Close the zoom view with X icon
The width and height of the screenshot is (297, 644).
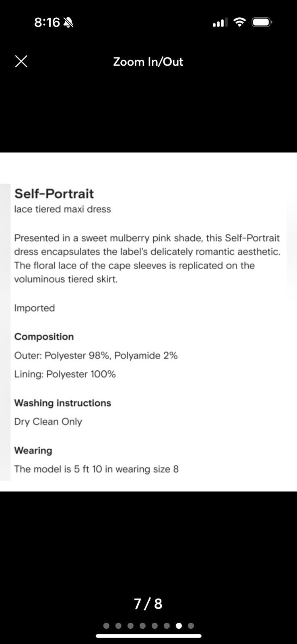coord(21,62)
